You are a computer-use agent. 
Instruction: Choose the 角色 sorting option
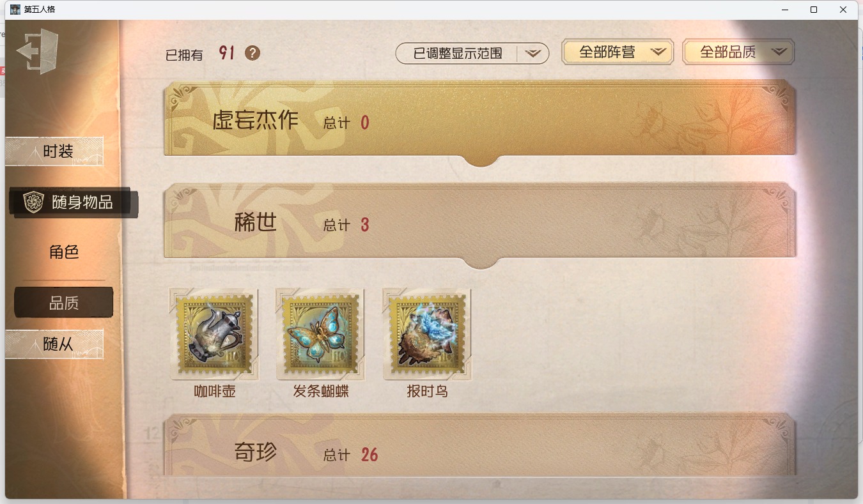click(64, 252)
